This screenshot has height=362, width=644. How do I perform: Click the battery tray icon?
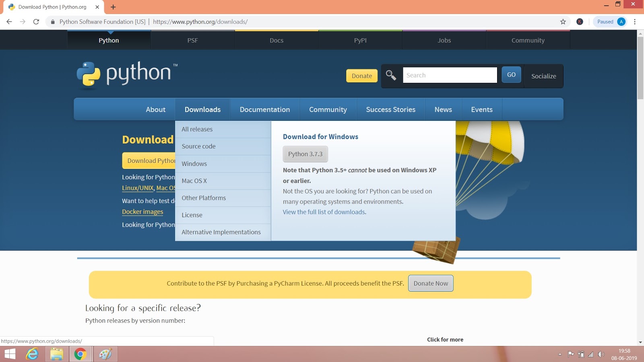(581, 354)
